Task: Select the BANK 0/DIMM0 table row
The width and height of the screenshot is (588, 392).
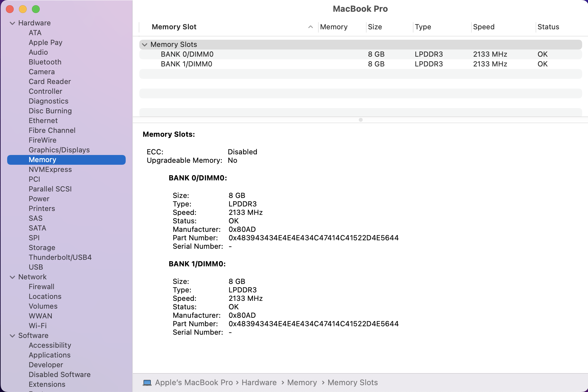Action: (361, 54)
